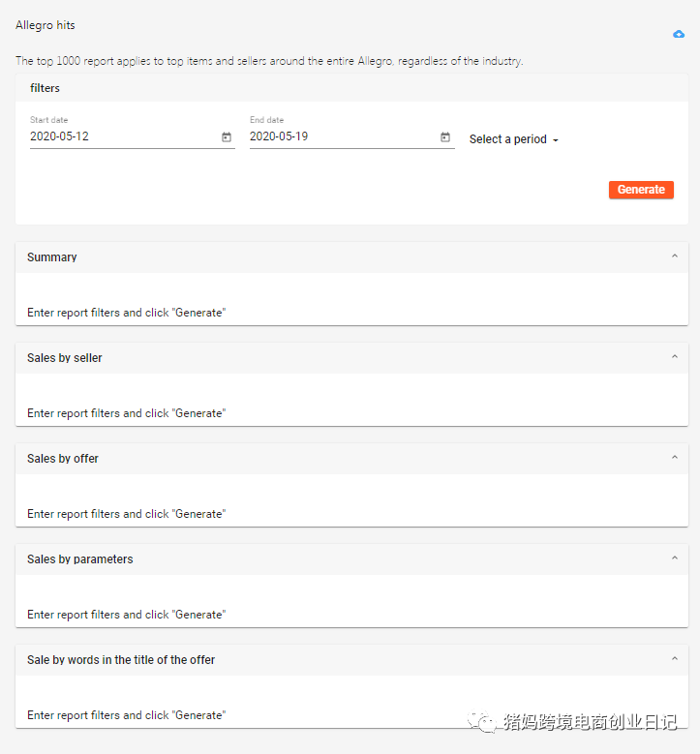The width and height of the screenshot is (700, 754).
Task: Click the orange Generate button
Action: (x=641, y=190)
